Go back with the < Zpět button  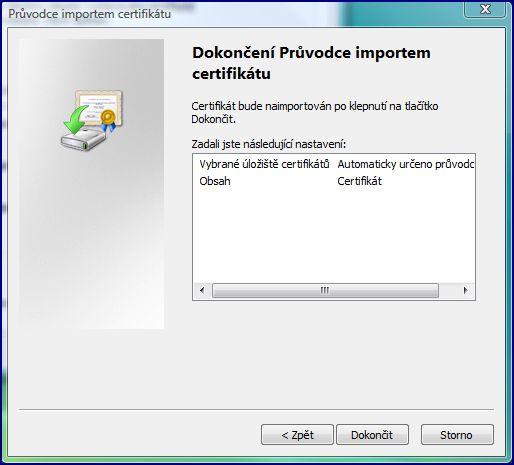[297, 435]
